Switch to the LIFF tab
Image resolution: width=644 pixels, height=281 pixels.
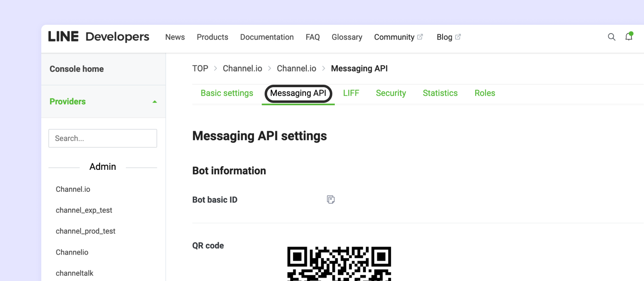pyautogui.click(x=351, y=93)
